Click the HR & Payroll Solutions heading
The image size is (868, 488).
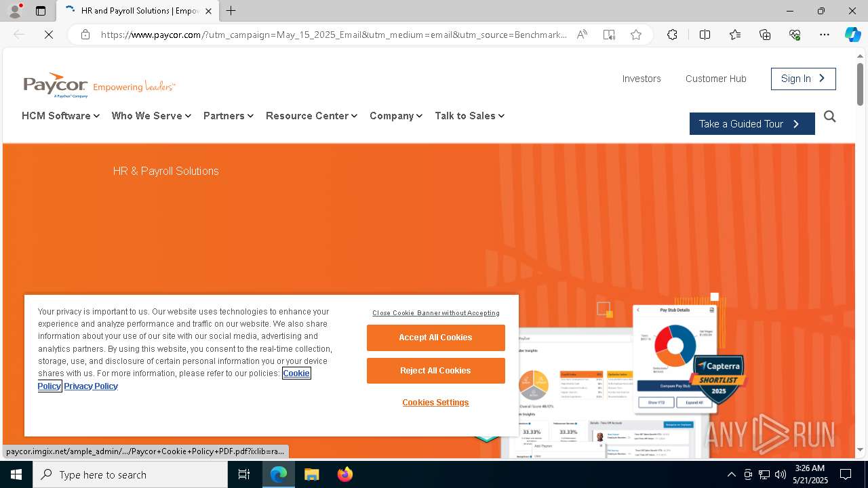tap(165, 171)
